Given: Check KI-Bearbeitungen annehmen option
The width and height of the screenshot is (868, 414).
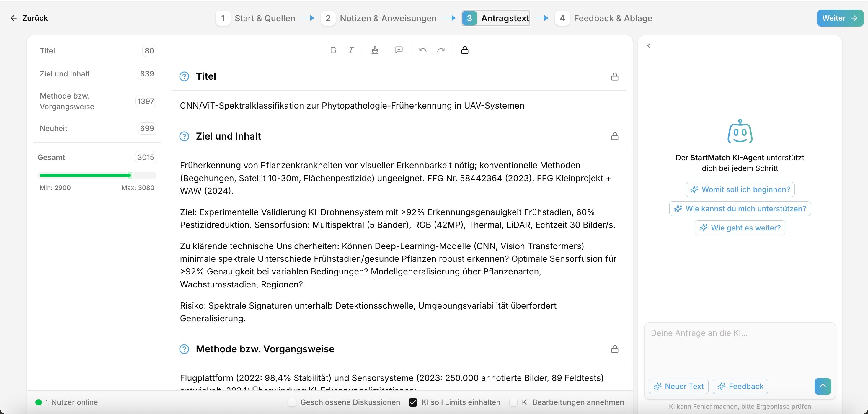Looking at the screenshot, I should click(x=513, y=402).
